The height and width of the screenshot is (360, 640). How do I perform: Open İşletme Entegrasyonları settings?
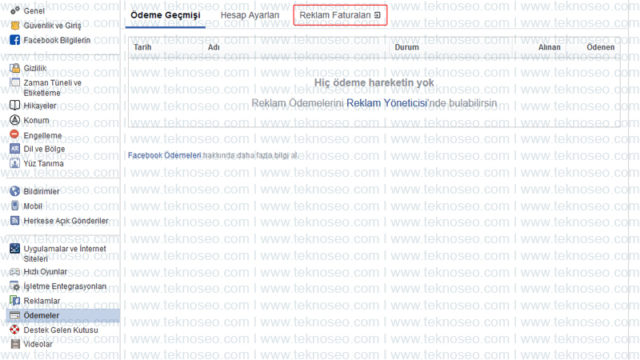pyautogui.click(x=65, y=287)
